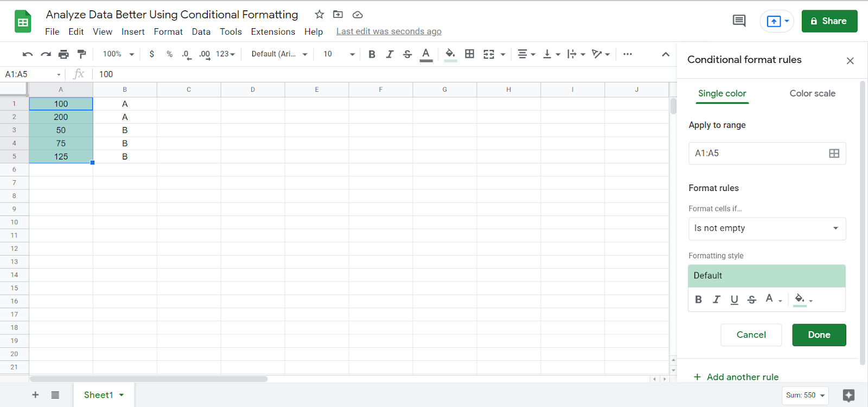The width and height of the screenshot is (868, 407).
Task: Close the Conditional format rules panel
Action: click(850, 61)
